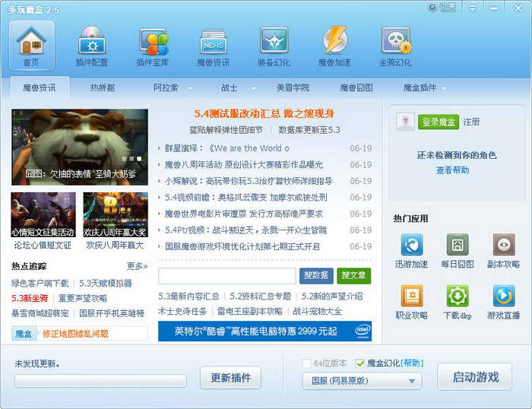Click the 登录魔盒 login button
This screenshot has width=532, height=409.
coord(439,122)
